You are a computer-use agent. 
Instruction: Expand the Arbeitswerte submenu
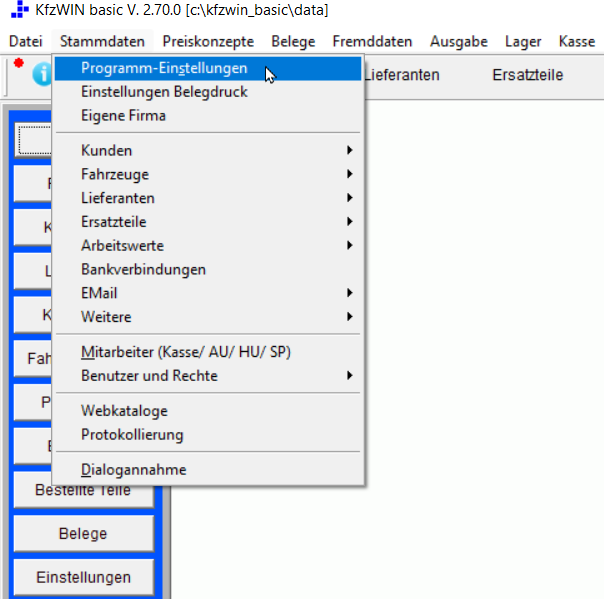click(208, 245)
